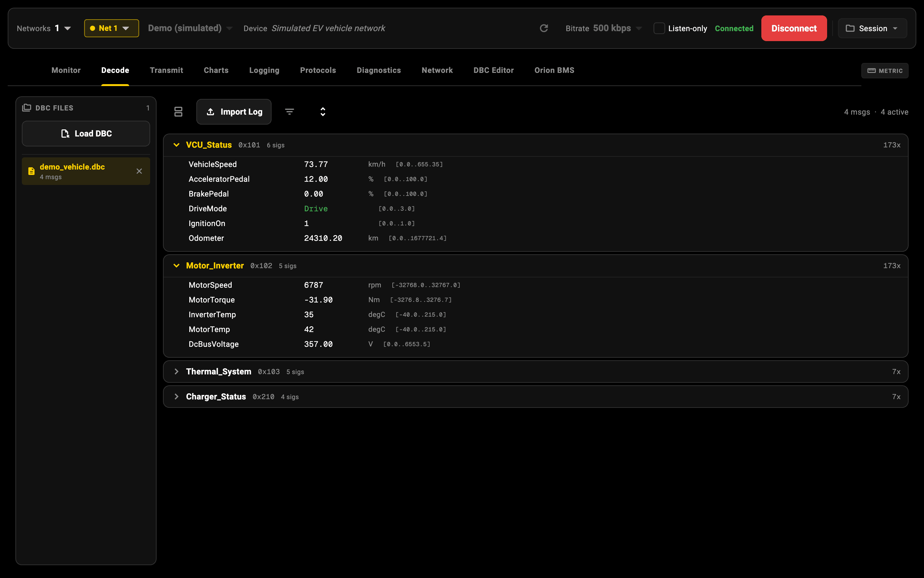Image resolution: width=924 pixels, height=578 pixels.
Task: Click the demo_vehicle.dbc file icon
Action: [x=31, y=171]
